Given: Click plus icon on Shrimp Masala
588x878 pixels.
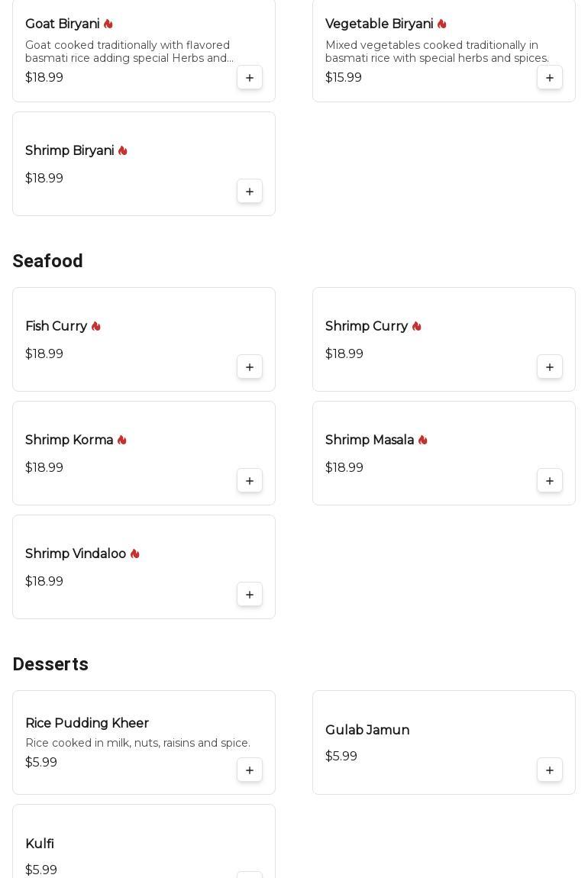Looking at the screenshot, I should (550, 481).
